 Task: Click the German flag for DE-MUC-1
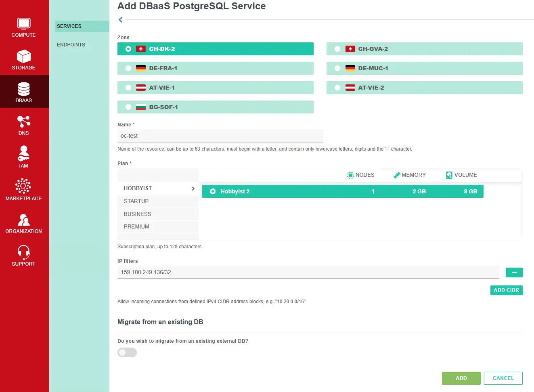click(350, 68)
